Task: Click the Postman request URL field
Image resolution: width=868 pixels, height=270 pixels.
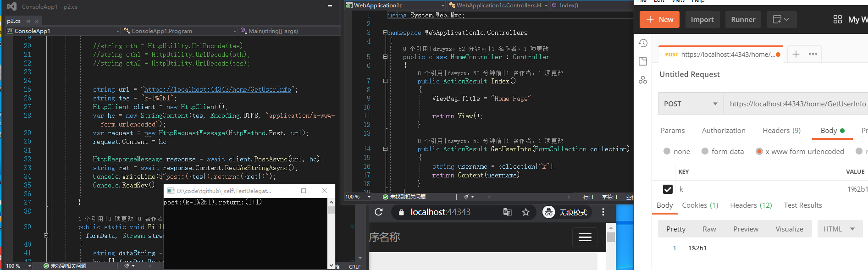Action: click(x=796, y=104)
